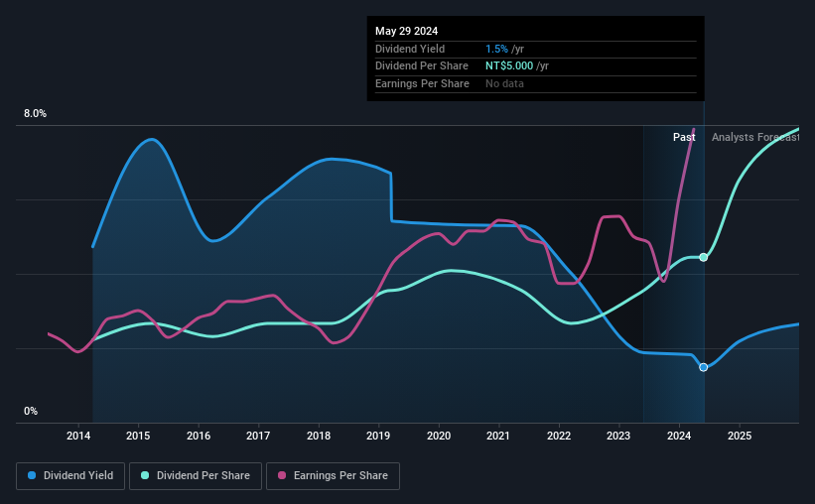This screenshot has height=504, width=815.
Task: Click the Earnings Per Share tooltip row label
Action: tap(422, 83)
